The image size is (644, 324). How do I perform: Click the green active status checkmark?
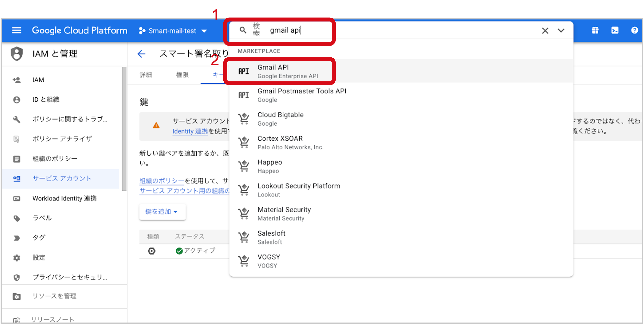tap(179, 251)
